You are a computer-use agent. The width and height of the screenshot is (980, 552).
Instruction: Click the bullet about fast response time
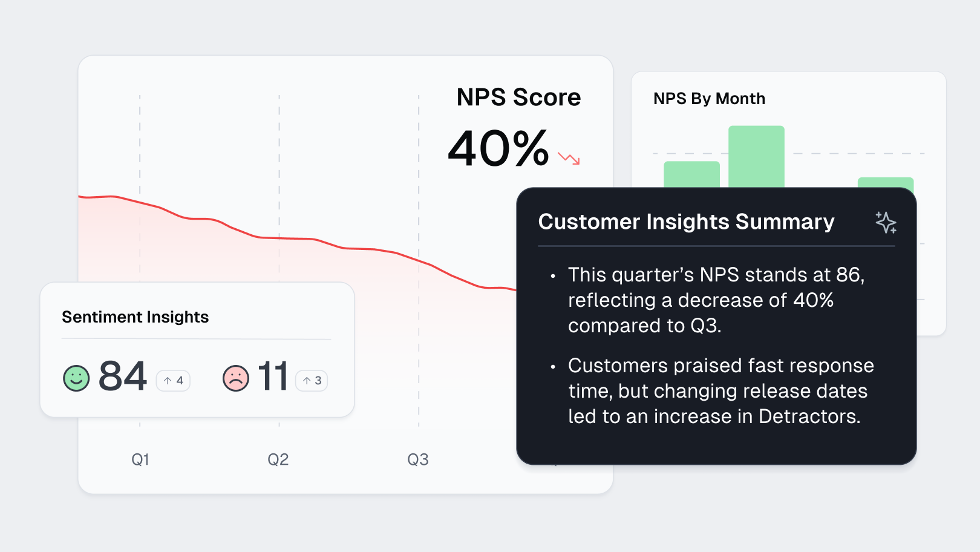click(x=720, y=391)
